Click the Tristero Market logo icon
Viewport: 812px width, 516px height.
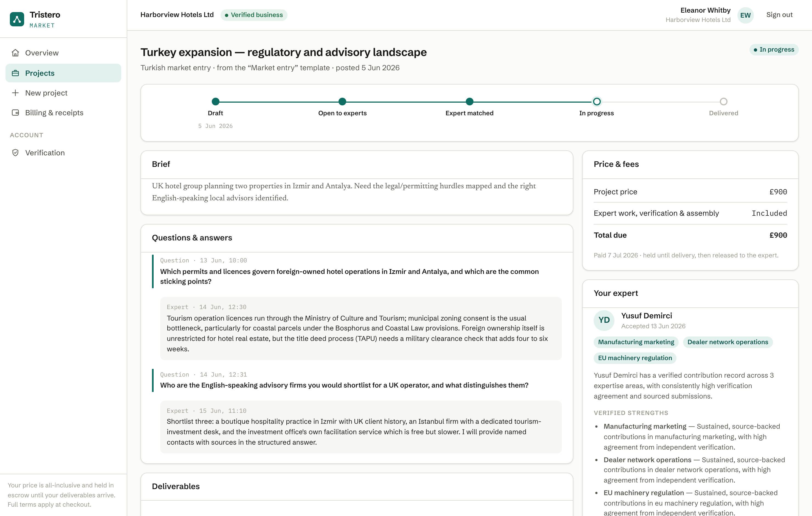click(x=17, y=19)
